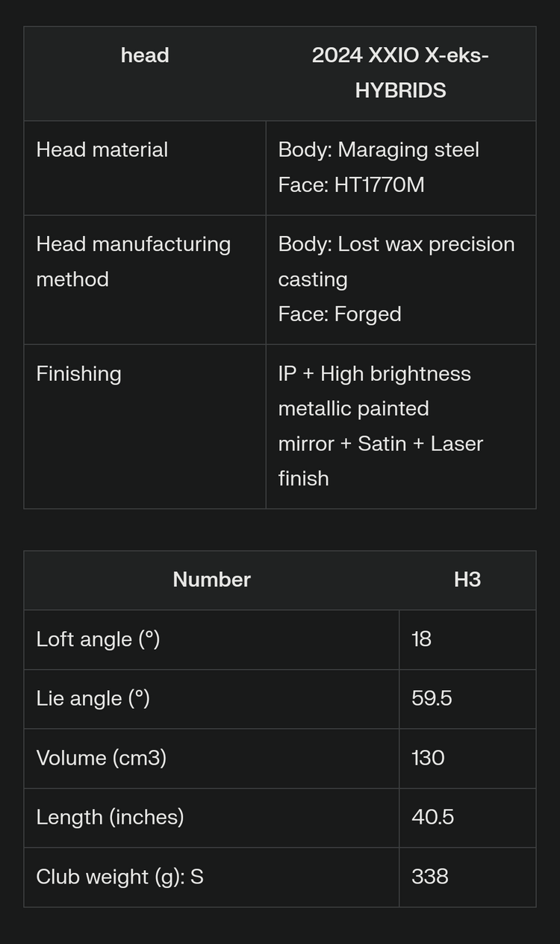Click the "Head material" row label
Image resolution: width=560 pixels, height=944 pixels.
102,150
